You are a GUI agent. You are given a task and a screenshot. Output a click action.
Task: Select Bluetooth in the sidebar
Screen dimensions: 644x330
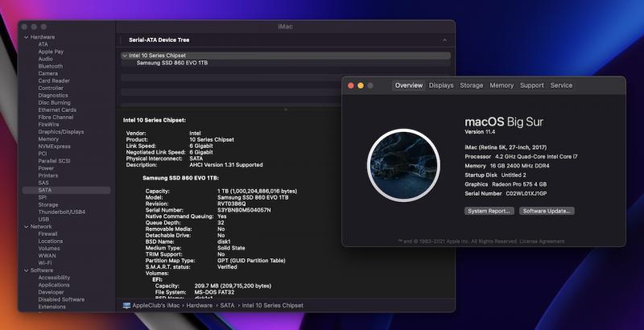(51, 66)
